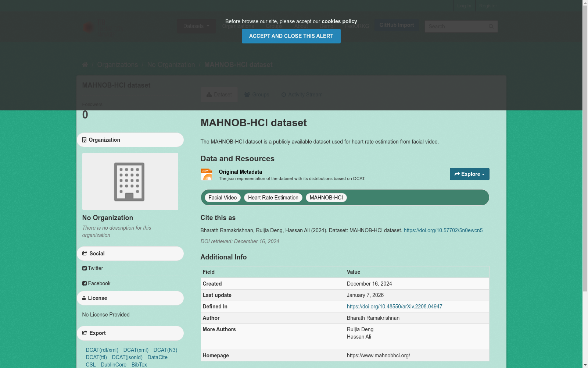Click the GitHub Import button

(x=397, y=25)
